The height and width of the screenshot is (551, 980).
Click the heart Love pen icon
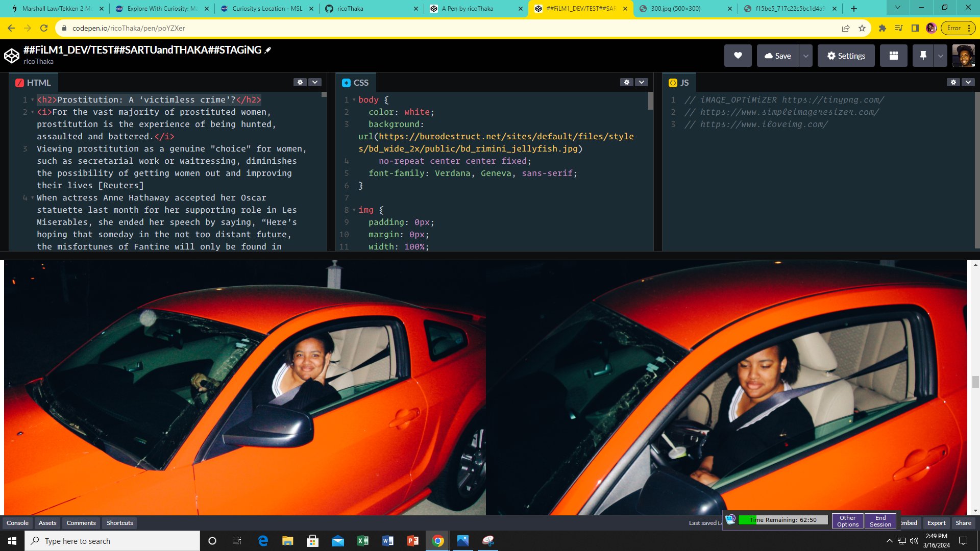tap(738, 56)
